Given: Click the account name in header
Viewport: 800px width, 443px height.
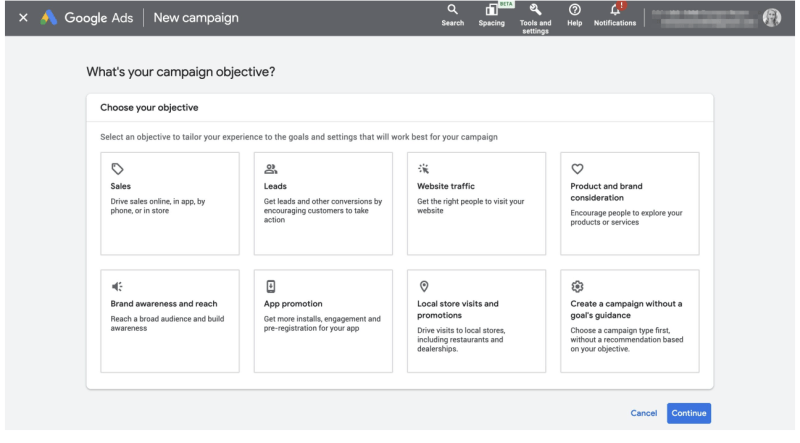Looking at the screenshot, I should pyautogui.click(x=700, y=18).
